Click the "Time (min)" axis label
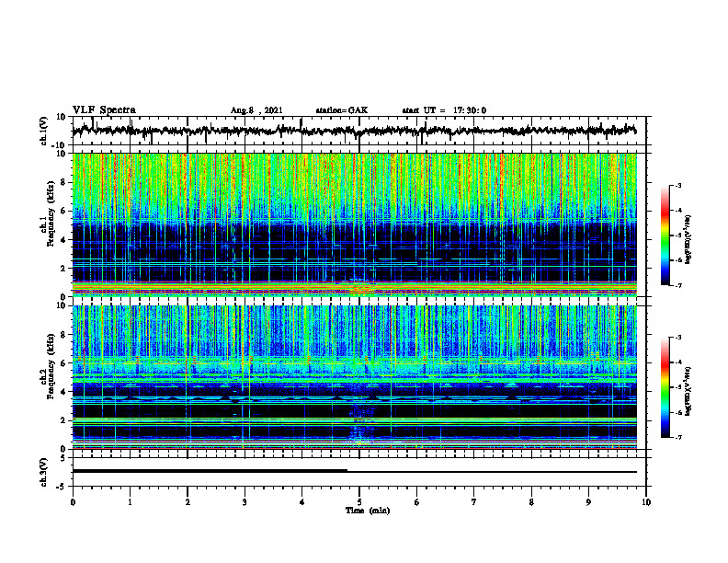Screen dimensions: 728x563 (x=368, y=511)
